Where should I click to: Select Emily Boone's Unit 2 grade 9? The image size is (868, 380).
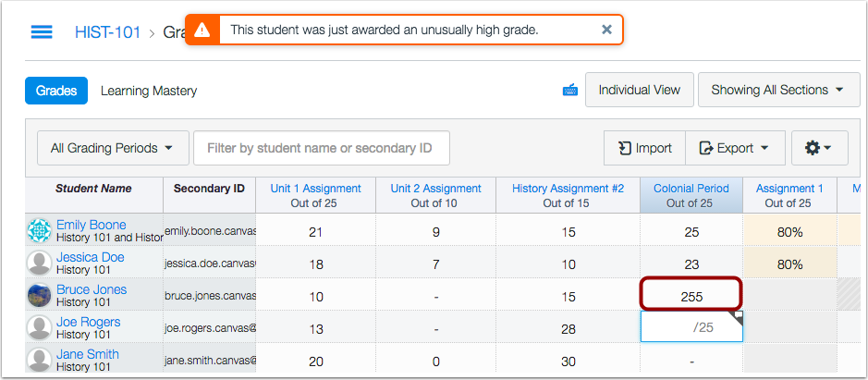(435, 231)
